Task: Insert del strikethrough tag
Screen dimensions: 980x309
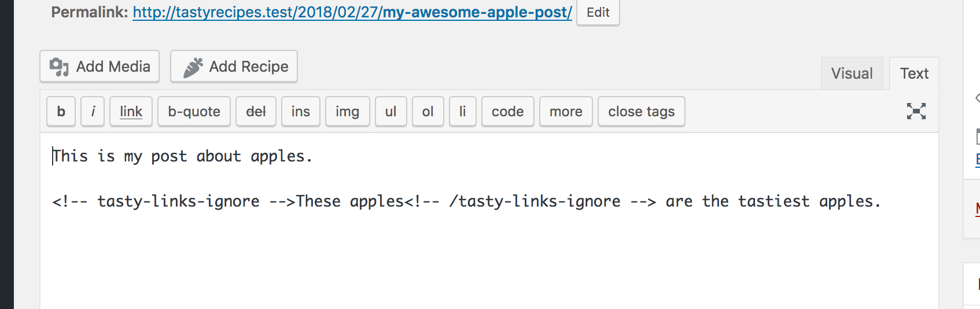Action: click(x=256, y=112)
